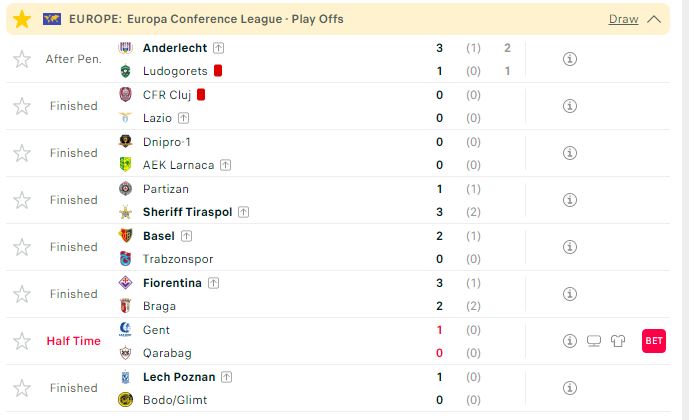Screen dimensions: 689x420
Task: Click TV broadcast icon for Gent match
Action: click(594, 341)
